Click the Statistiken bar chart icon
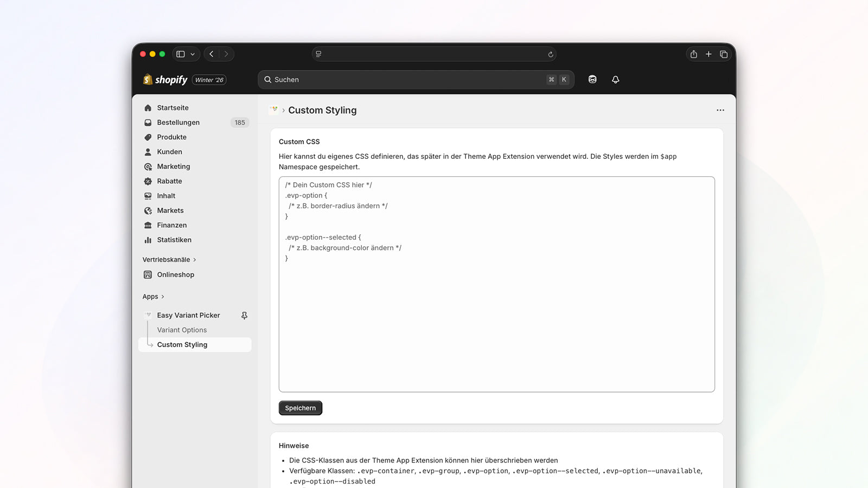The image size is (868, 488). point(148,240)
